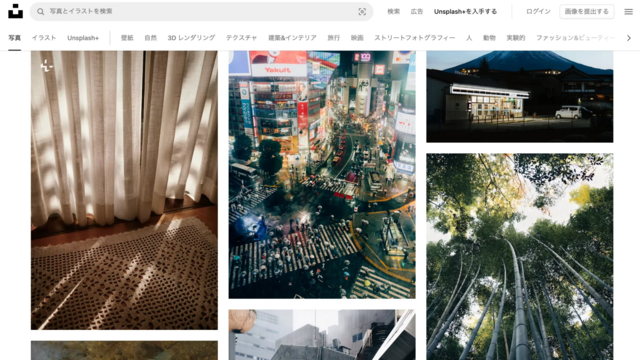The image size is (640, 360).
Task: Click the ログイン link
Action: (x=538, y=11)
